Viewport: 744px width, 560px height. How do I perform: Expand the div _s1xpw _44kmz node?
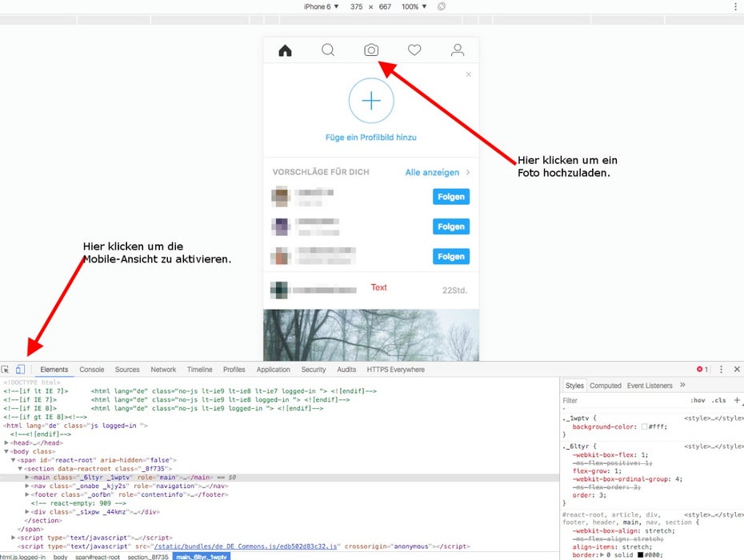[27, 511]
